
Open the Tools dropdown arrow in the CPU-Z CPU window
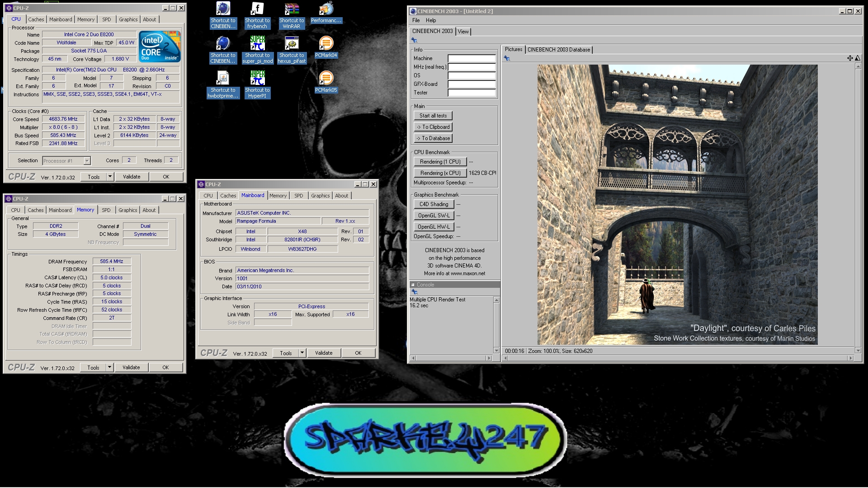(x=110, y=177)
